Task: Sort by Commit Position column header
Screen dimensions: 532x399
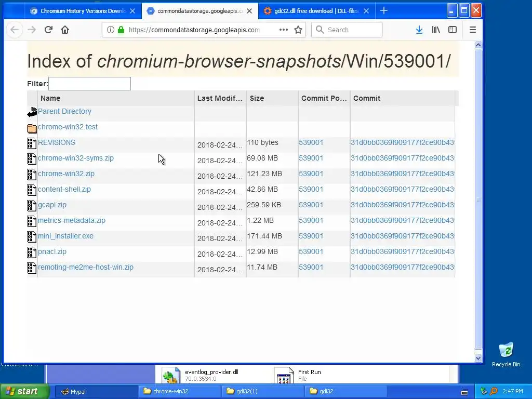Action: 324,98
